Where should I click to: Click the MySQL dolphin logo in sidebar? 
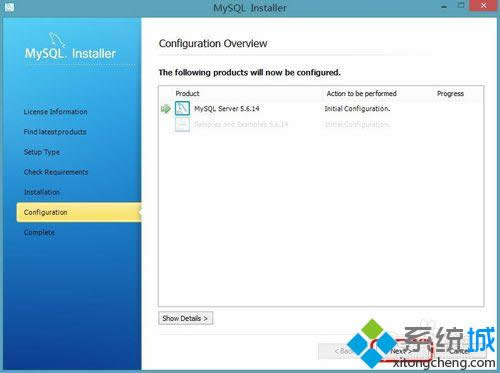coord(57,40)
